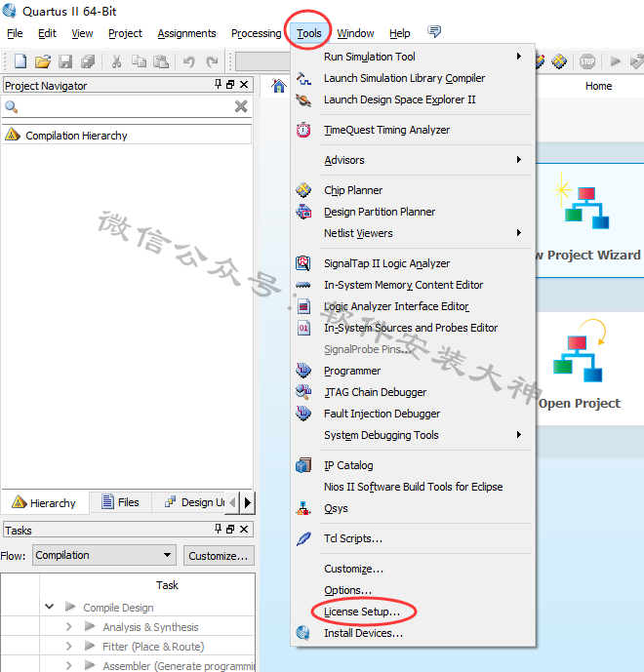Open the Processing menu
This screenshot has height=672, width=644.
coord(256,33)
